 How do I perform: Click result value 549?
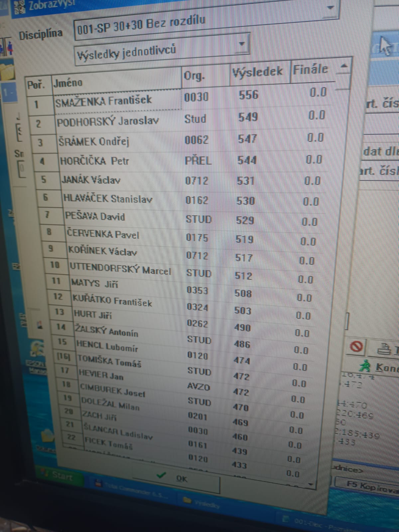point(248,117)
